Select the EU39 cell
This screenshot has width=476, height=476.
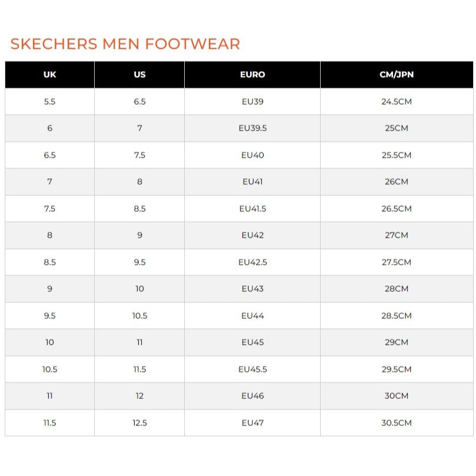click(252, 101)
